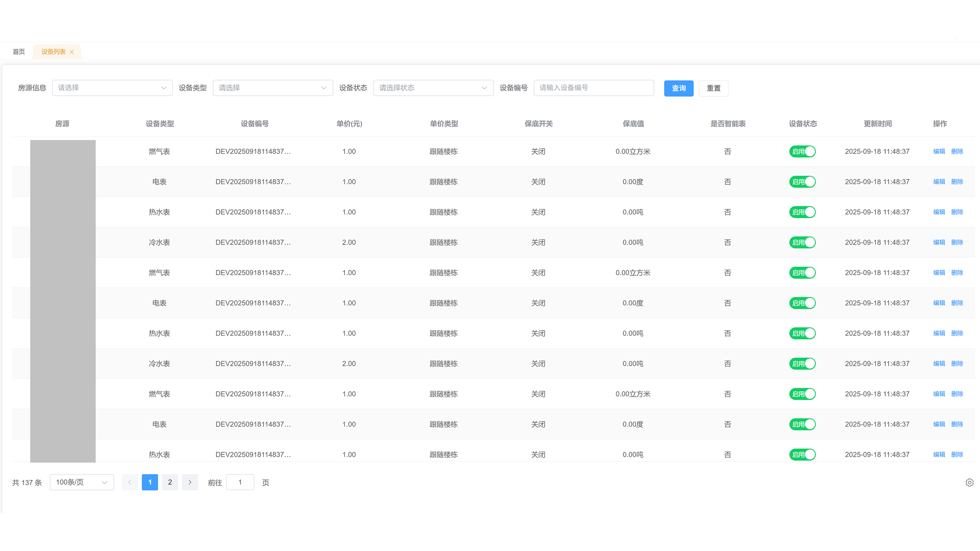
Task: Click the blue 查询 button
Action: click(x=678, y=88)
